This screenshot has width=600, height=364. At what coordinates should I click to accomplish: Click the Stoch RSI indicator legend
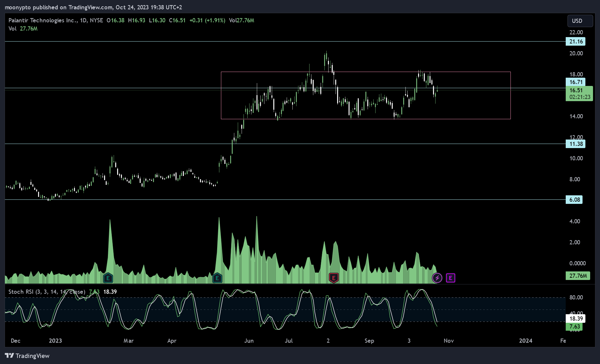click(x=47, y=292)
